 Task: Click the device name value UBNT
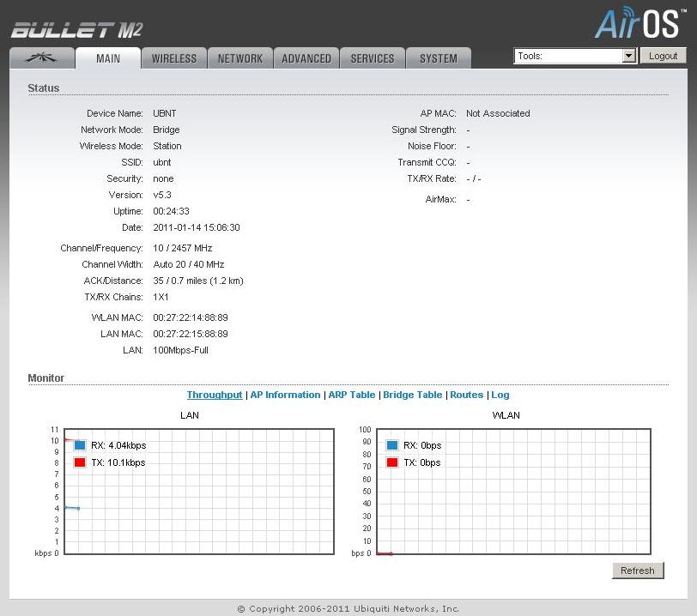click(165, 113)
